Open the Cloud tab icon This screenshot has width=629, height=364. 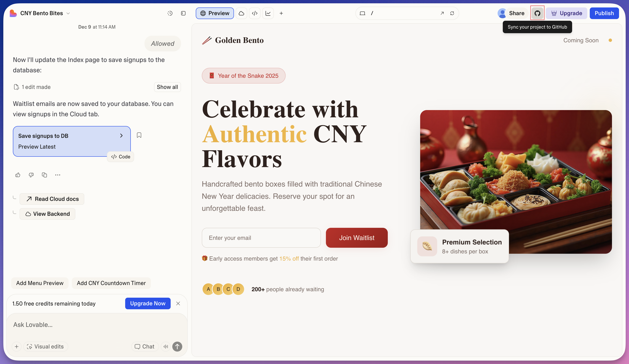point(241,13)
